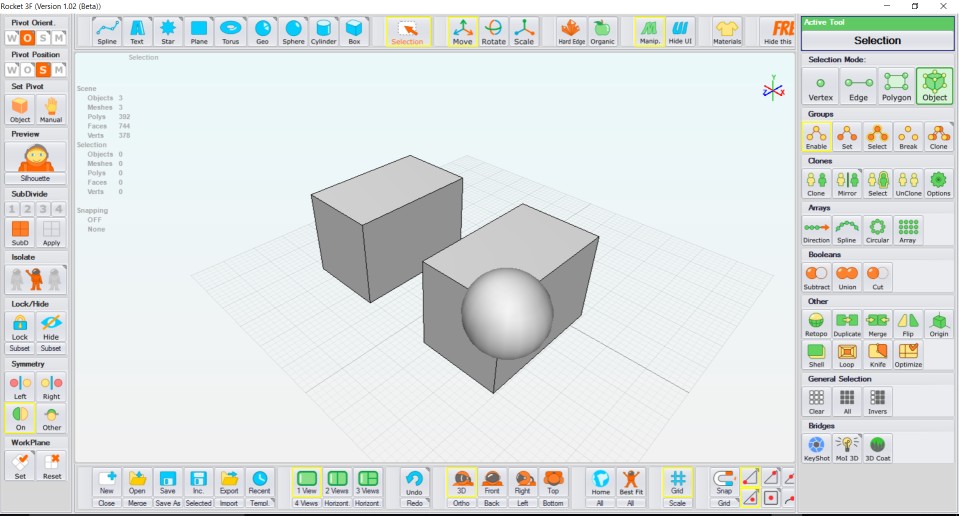Add a Torus primitive
959x516 pixels.
coord(231,32)
